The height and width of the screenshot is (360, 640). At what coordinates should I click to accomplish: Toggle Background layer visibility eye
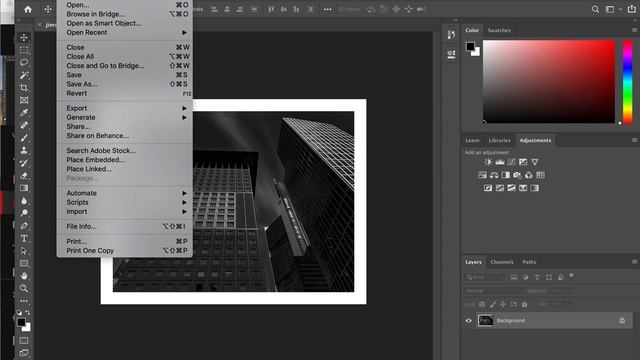[469, 321]
